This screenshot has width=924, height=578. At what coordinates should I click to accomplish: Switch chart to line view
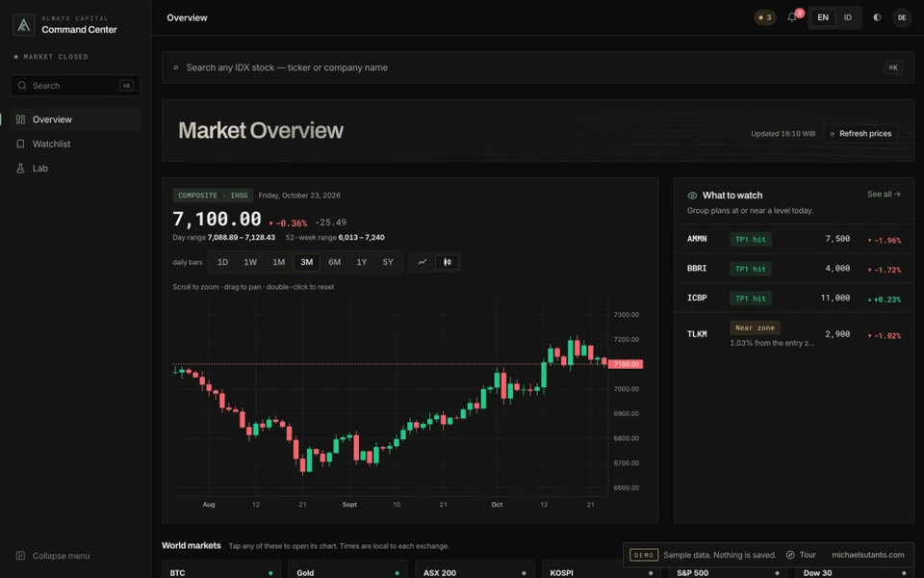click(422, 262)
